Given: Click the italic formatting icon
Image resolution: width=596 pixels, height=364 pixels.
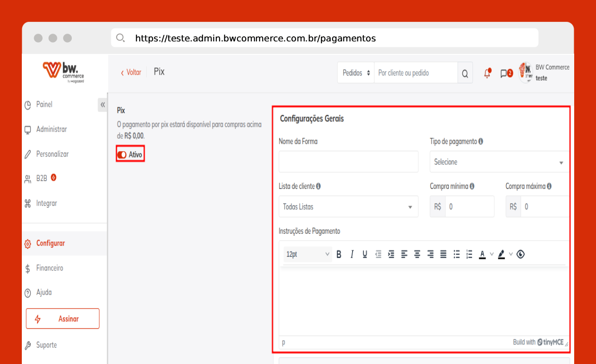Looking at the screenshot, I should [x=352, y=254].
